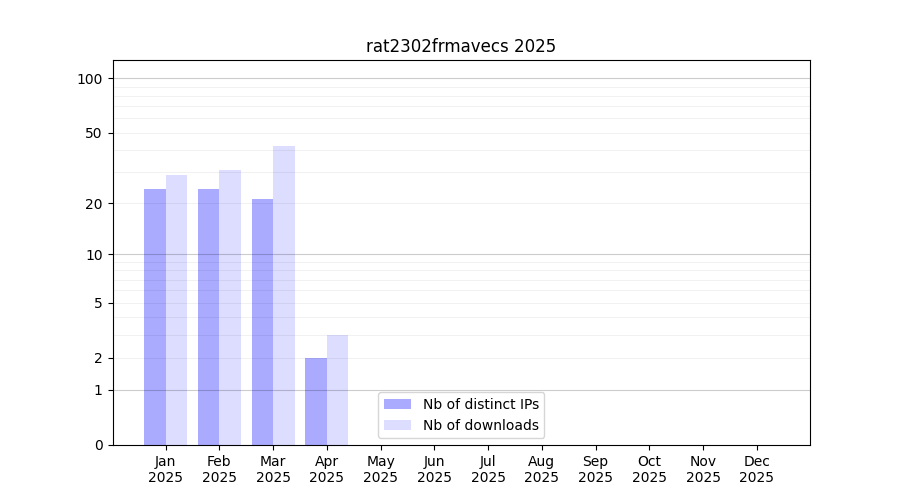
Task: Click the January downloads bar
Action: [176, 310]
